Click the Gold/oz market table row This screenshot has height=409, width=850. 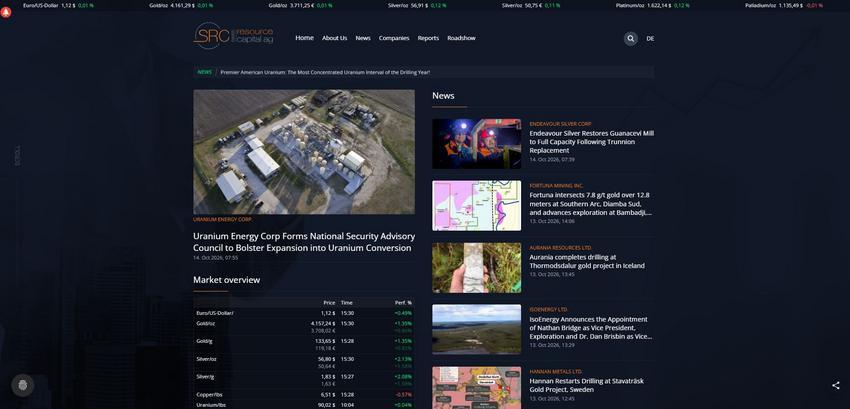coord(304,327)
